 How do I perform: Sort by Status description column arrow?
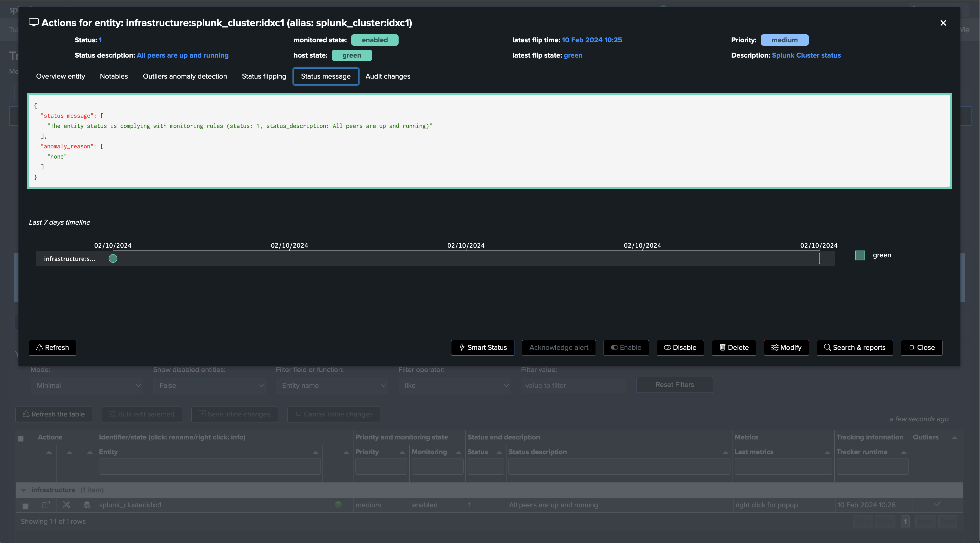click(725, 452)
